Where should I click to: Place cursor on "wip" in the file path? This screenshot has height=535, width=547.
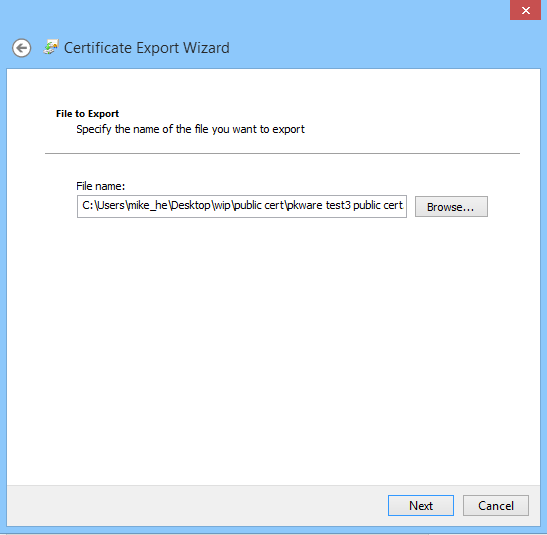tap(222, 205)
